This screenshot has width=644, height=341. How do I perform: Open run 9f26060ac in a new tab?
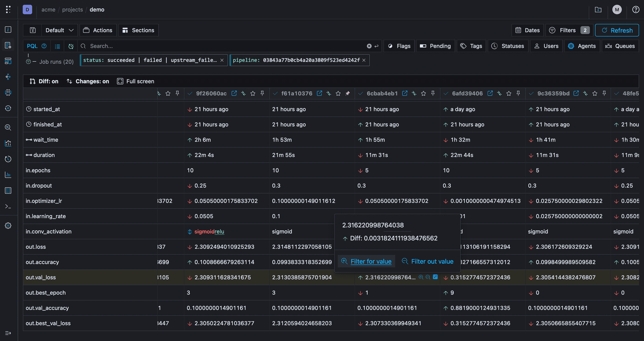[234, 93]
